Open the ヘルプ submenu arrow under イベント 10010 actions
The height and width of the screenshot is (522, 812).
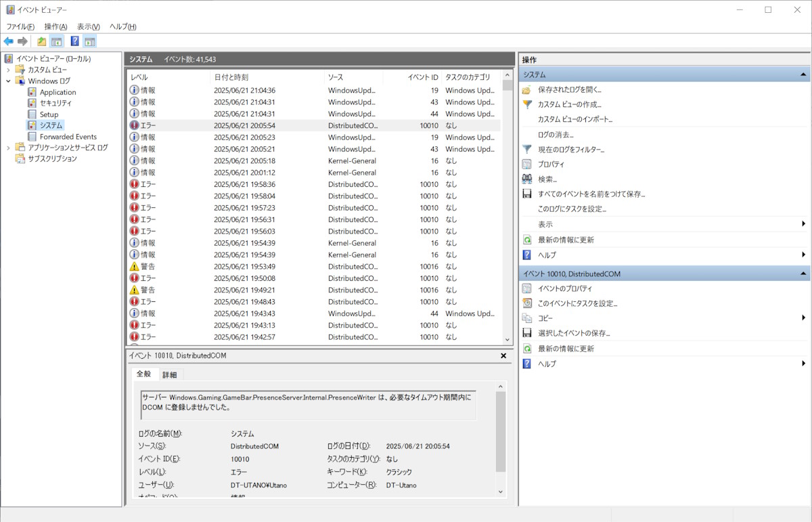803,364
